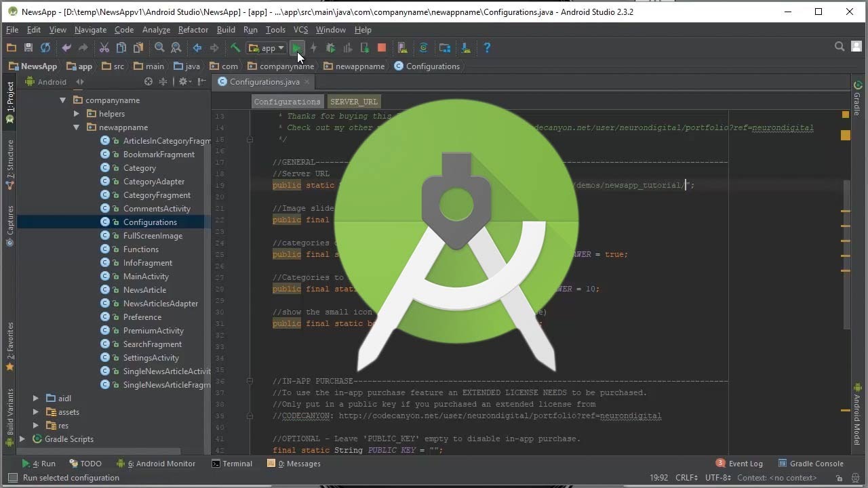Image resolution: width=868 pixels, height=488 pixels.
Task: Open the SDK Manager icon
Action: (x=466, y=47)
